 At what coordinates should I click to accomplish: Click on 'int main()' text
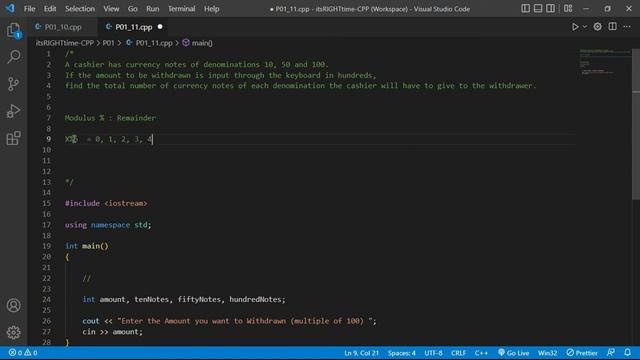(x=87, y=246)
